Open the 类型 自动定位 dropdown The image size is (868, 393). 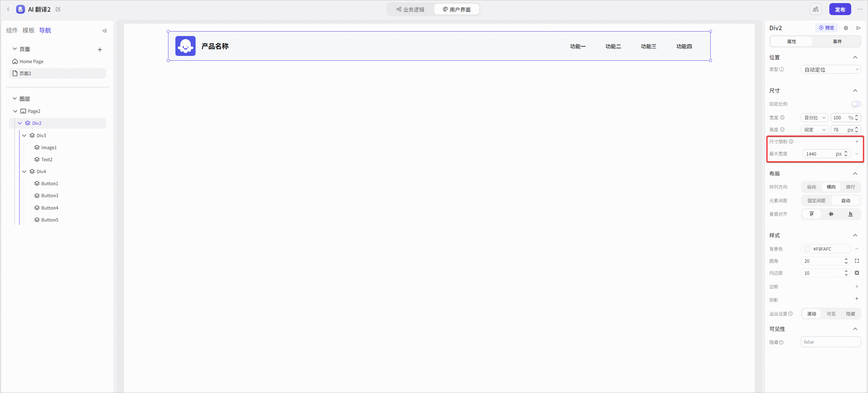click(x=831, y=69)
